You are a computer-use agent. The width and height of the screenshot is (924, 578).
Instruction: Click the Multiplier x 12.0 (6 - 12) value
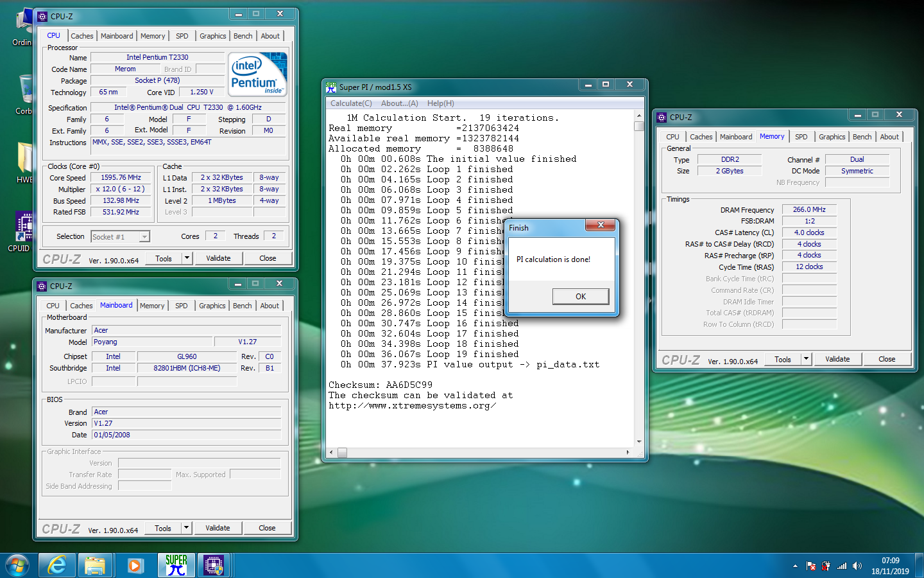point(121,189)
